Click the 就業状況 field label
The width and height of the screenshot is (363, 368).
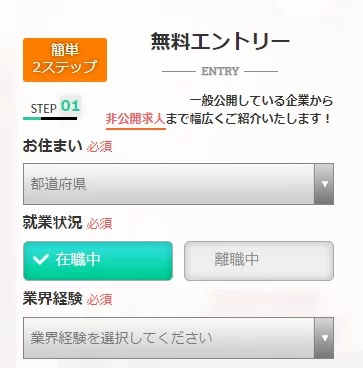52,223
